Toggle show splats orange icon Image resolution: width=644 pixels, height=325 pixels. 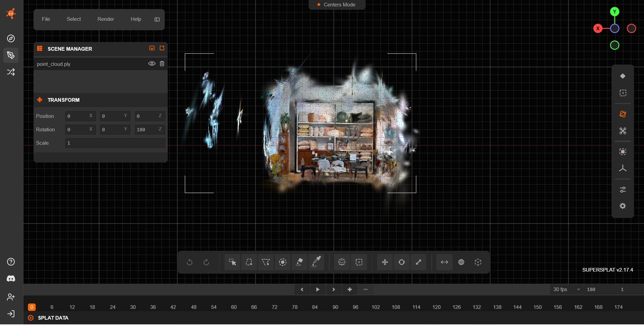point(623,114)
